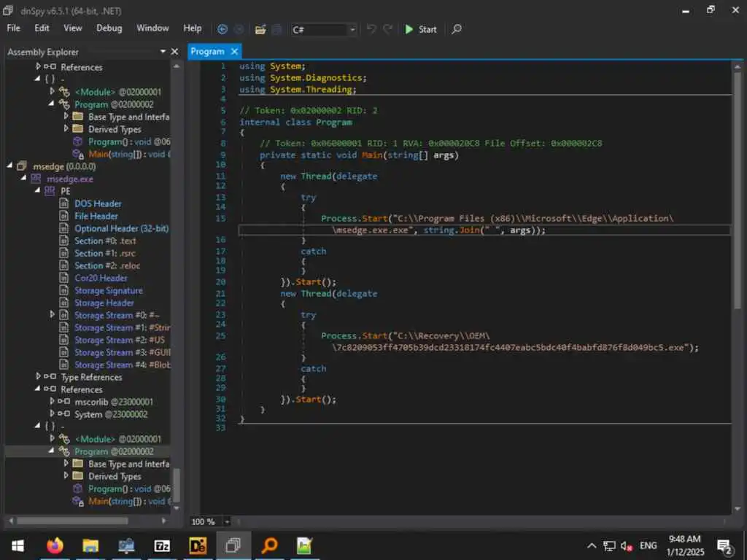Select Storage Signature tree item
Image resolution: width=747 pixels, height=560 pixels.
[108, 290]
